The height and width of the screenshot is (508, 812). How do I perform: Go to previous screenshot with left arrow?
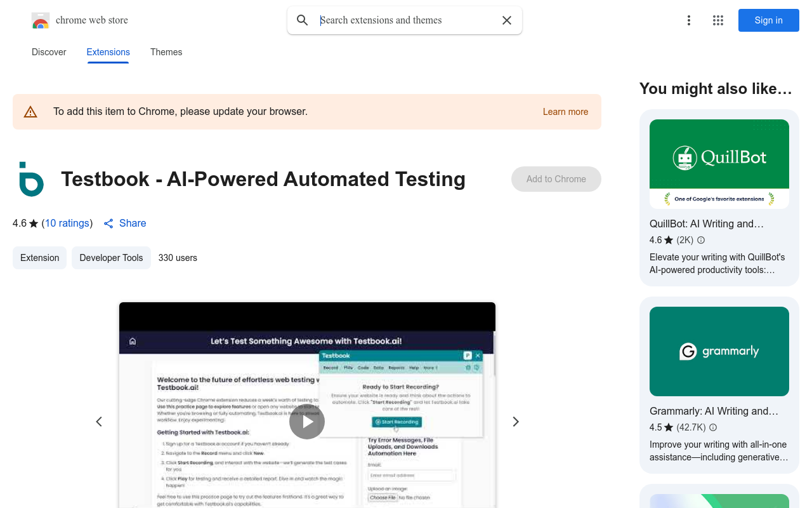99,422
